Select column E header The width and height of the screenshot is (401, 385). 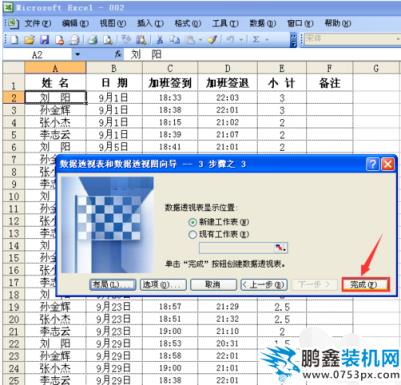click(282, 68)
